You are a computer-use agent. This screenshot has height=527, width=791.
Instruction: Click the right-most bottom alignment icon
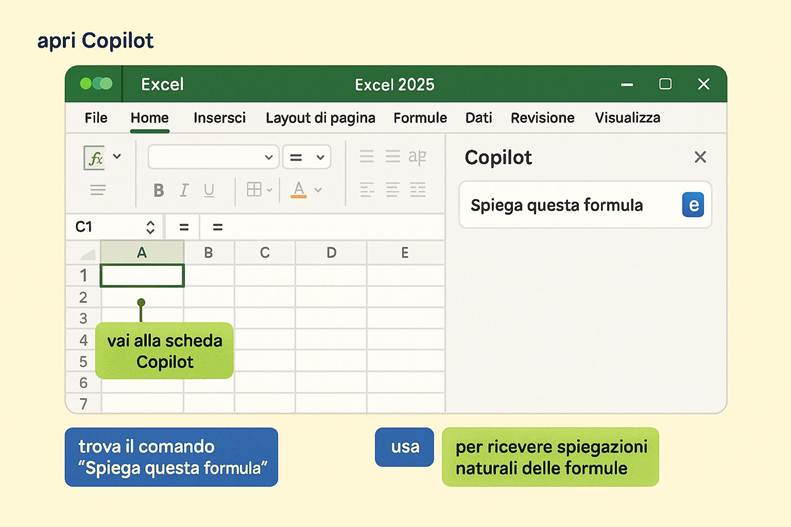pos(418,190)
